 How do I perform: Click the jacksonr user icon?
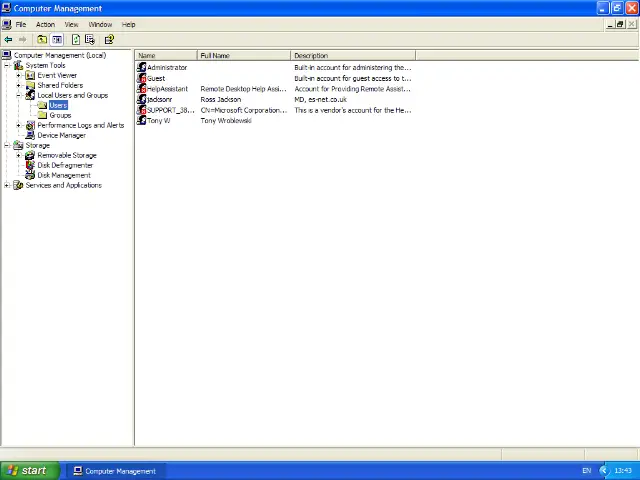142,99
